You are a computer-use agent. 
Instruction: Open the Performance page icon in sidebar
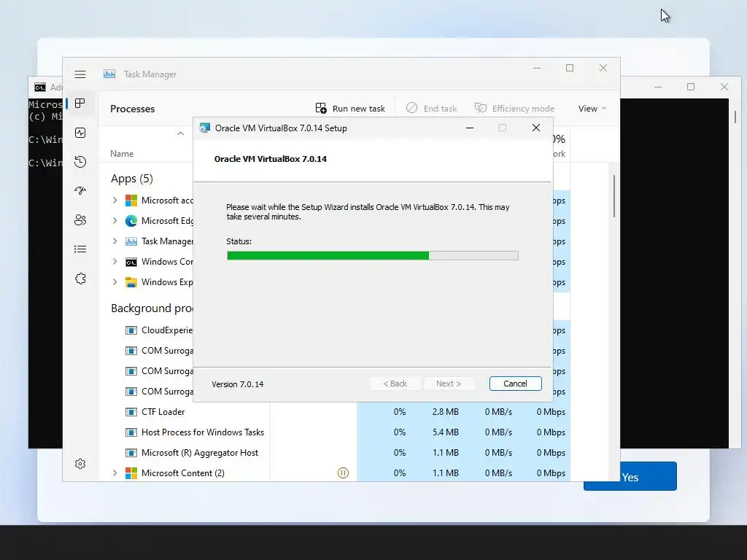[x=80, y=133]
